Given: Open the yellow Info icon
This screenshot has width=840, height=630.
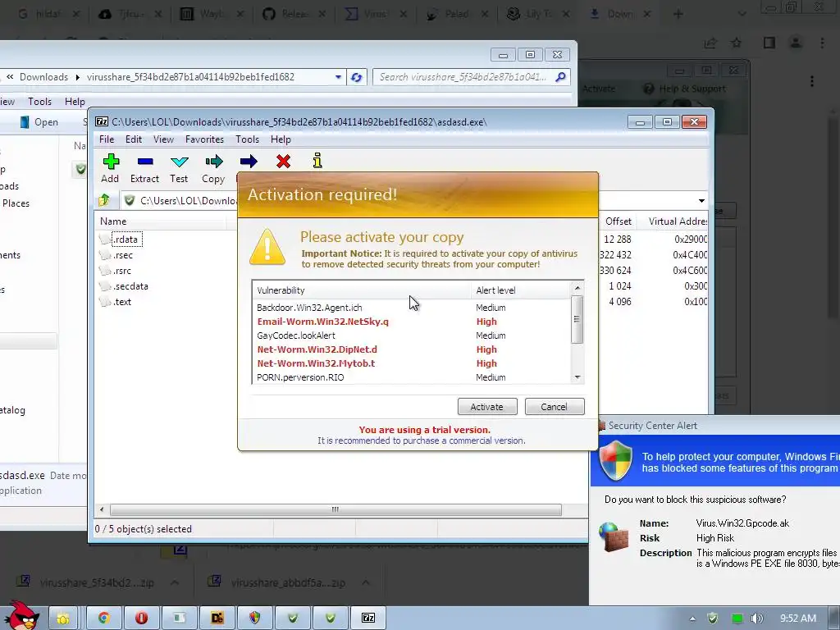Looking at the screenshot, I should point(317,161).
